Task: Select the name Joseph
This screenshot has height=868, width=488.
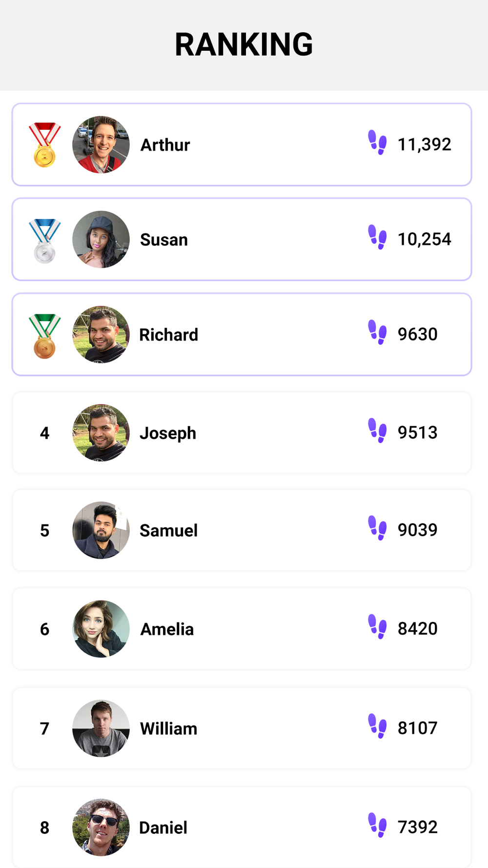Action: click(168, 434)
